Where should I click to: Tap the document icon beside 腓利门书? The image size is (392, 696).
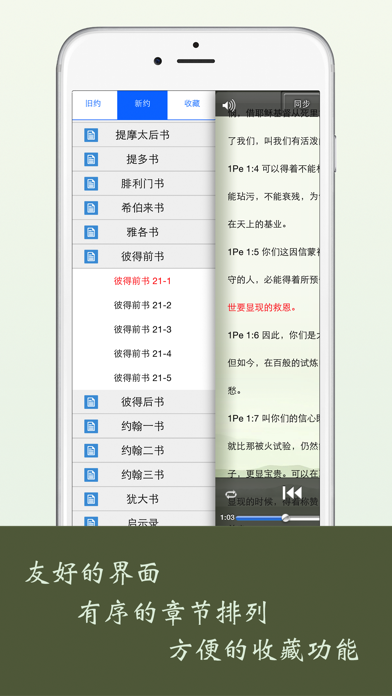pos(91,183)
